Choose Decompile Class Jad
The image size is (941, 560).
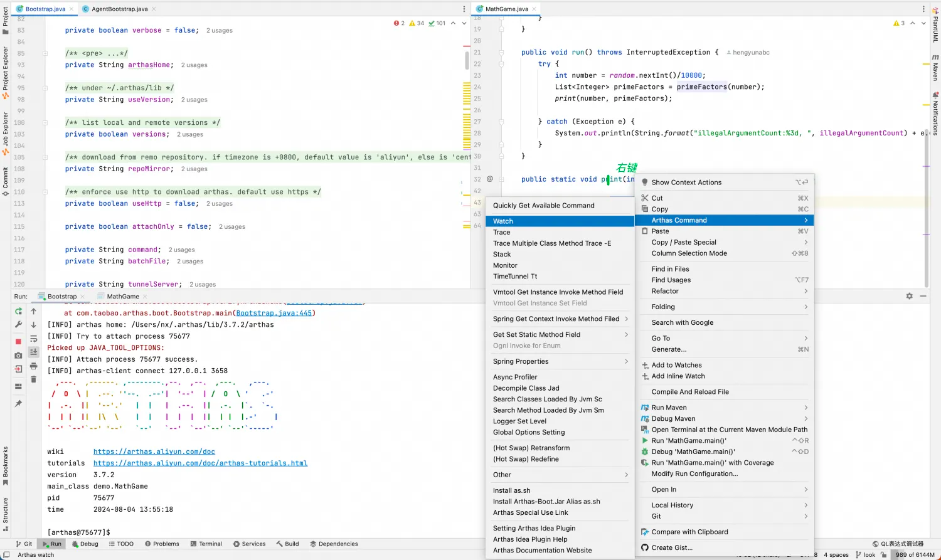[560, 388]
